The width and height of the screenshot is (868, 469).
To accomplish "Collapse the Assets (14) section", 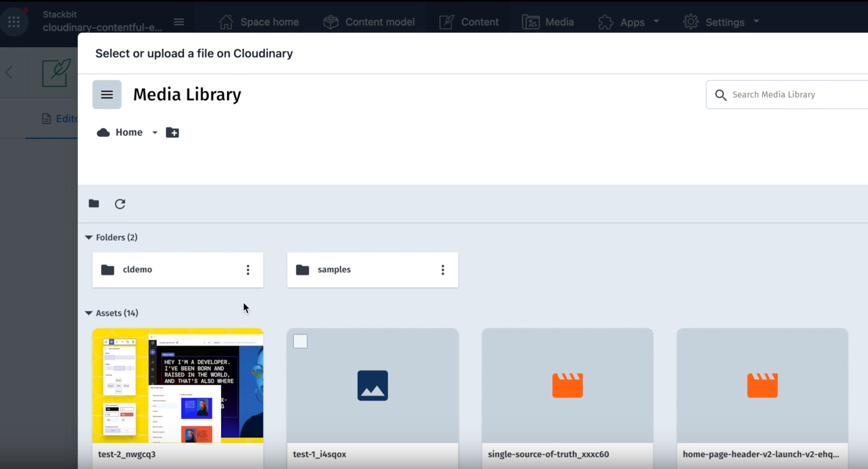I will click(89, 313).
